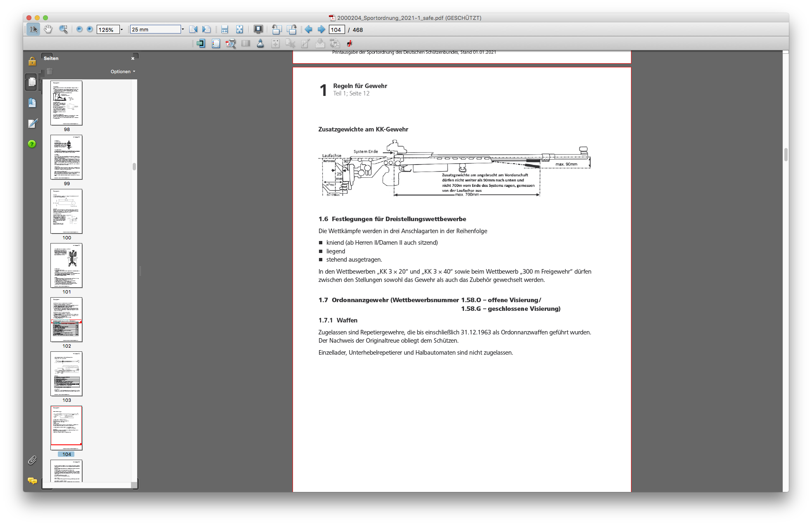Click the zoom out minus button

[79, 29]
